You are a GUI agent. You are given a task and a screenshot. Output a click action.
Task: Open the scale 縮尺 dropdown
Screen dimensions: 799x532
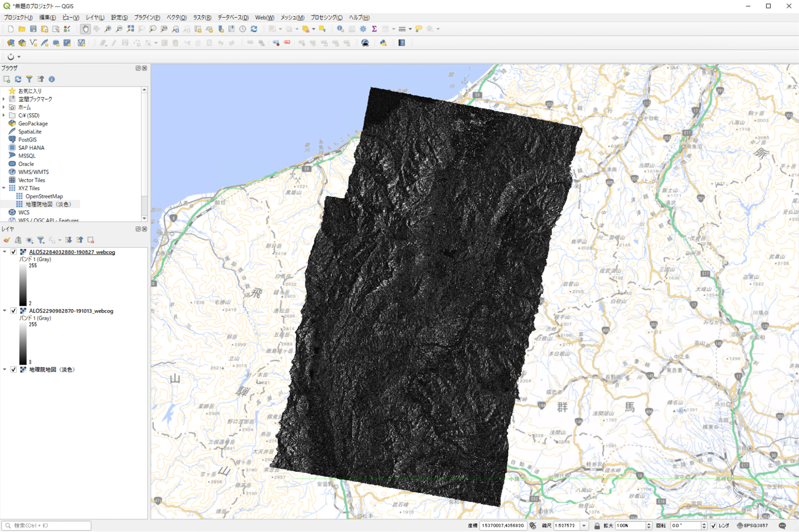584,526
